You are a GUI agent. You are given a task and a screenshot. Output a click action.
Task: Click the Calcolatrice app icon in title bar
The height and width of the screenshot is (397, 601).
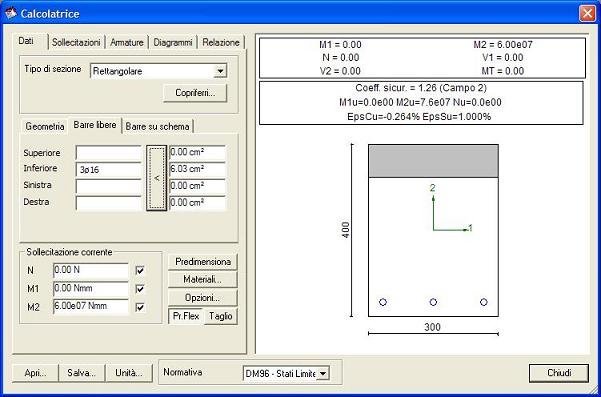pos(10,13)
